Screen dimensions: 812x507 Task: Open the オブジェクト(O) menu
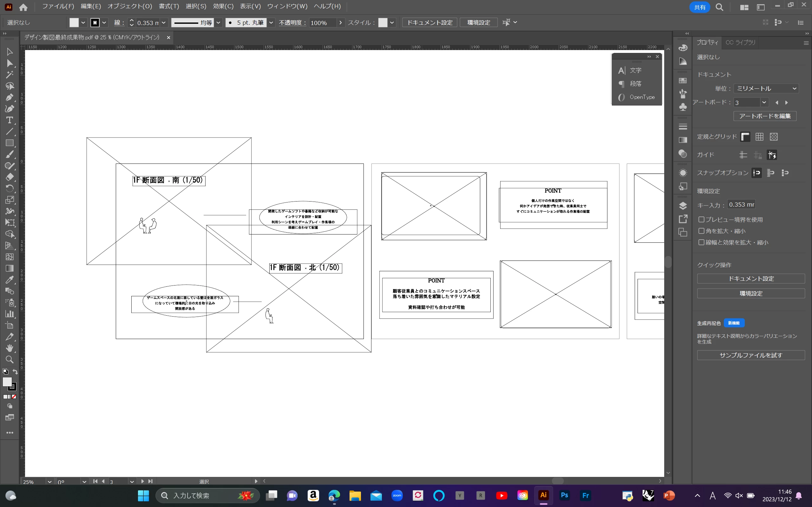click(x=129, y=6)
